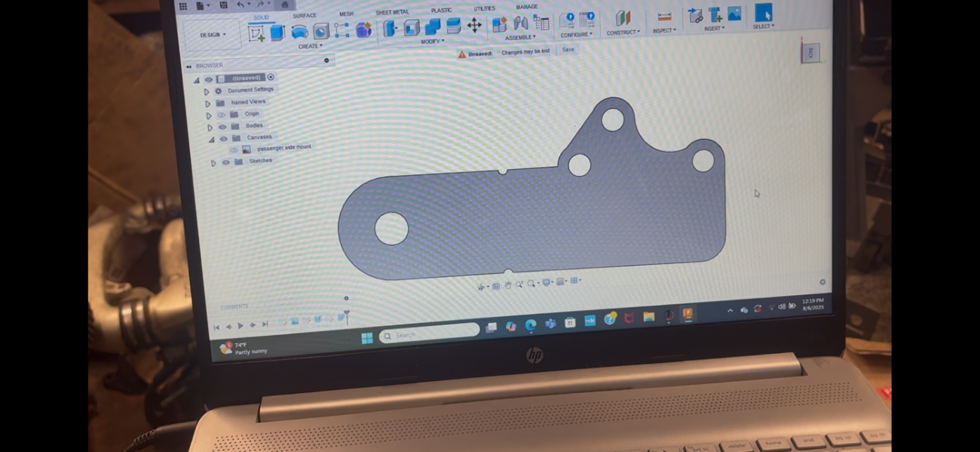The height and width of the screenshot is (452, 980).
Task: Select the Offset Plane icon under Construct
Action: 623,18
